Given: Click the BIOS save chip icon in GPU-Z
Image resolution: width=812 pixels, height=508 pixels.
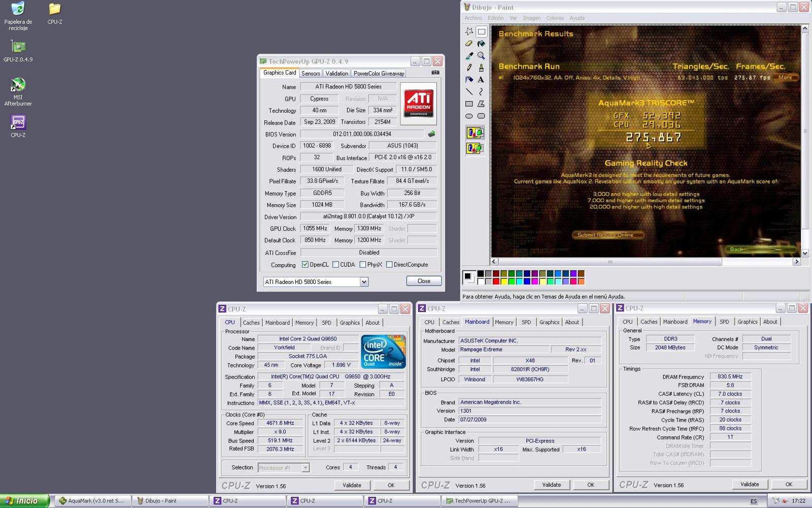Looking at the screenshot, I should click(431, 134).
